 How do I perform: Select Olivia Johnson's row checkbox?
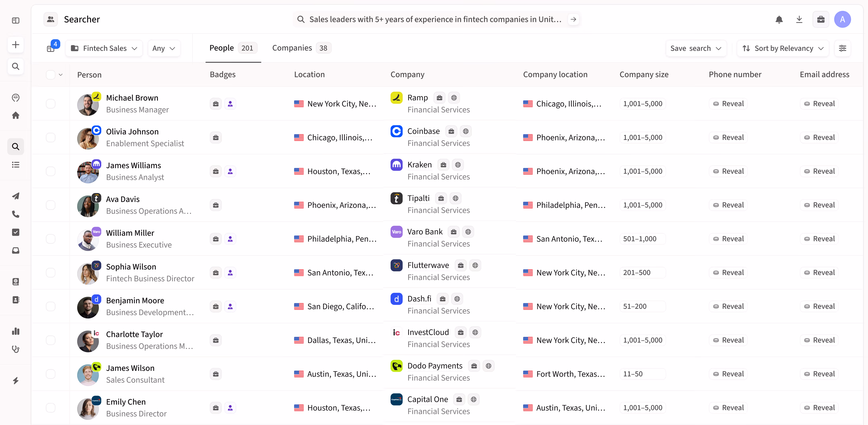point(50,138)
